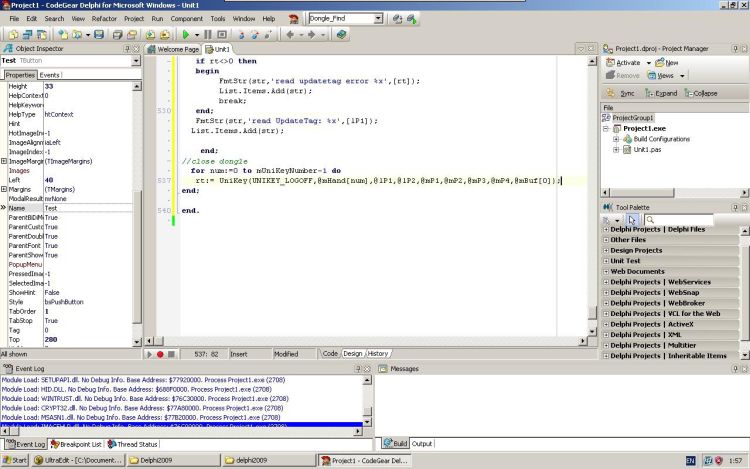Viewport: 750px width, 469px height.
Task: Switch to the Output tab in Messages
Action: click(x=422, y=444)
